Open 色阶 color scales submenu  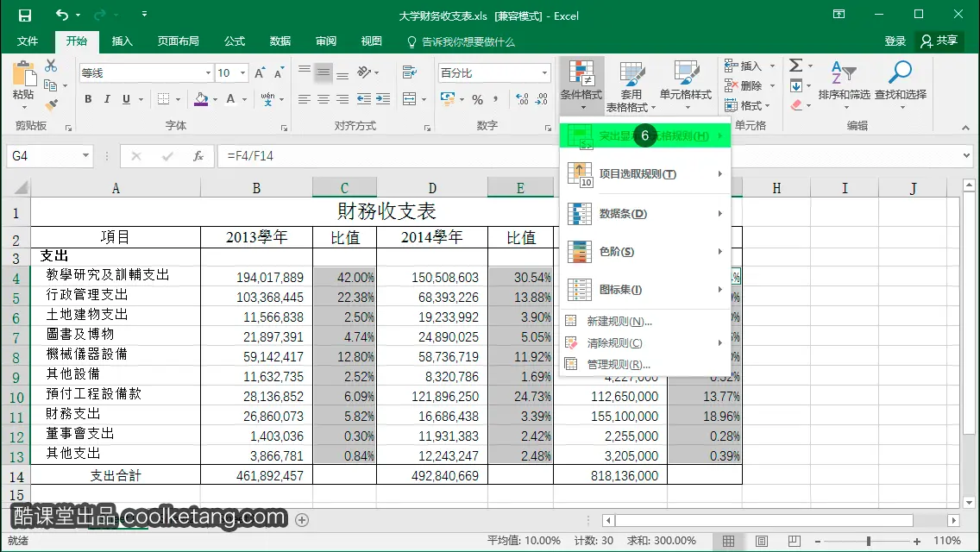click(x=645, y=251)
